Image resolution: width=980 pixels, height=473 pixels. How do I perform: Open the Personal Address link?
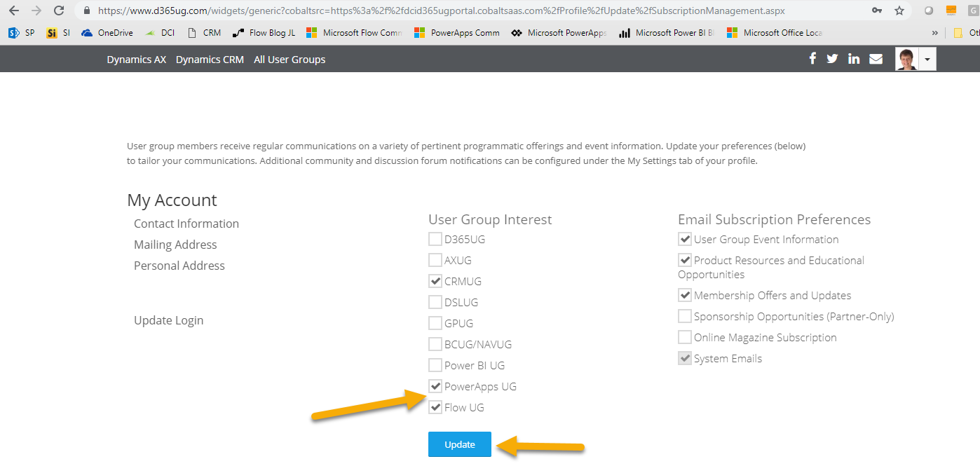[x=179, y=266]
